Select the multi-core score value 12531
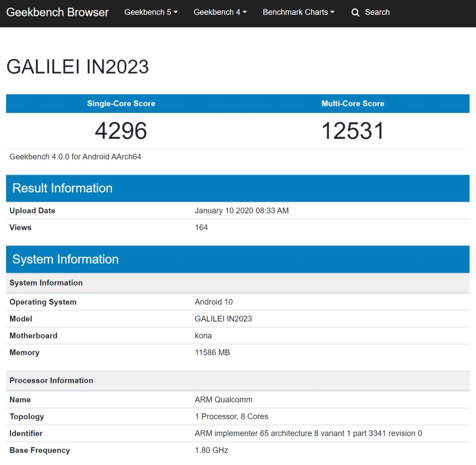The width and height of the screenshot is (476, 465). 353,131
